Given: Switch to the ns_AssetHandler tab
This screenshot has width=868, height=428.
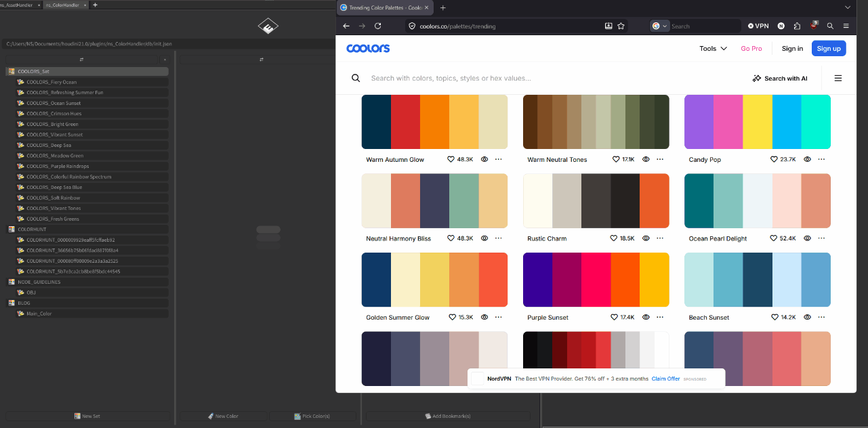Looking at the screenshot, I should coord(20,5).
